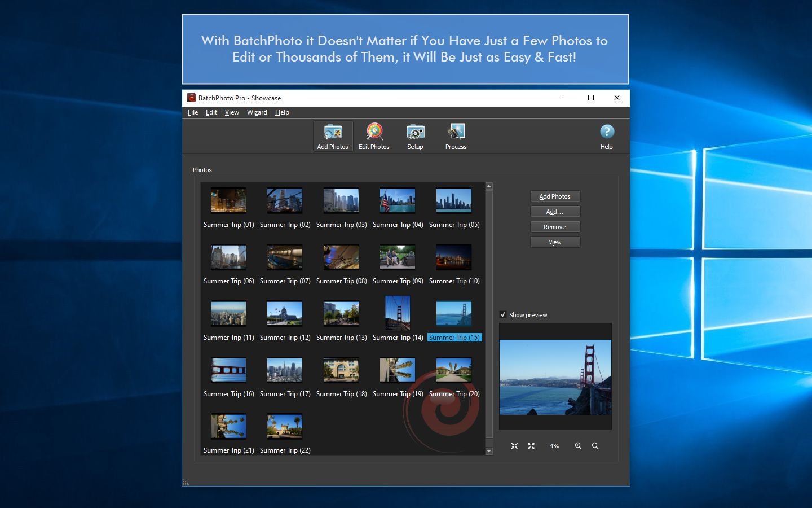Image resolution: width=812 pixels, height=508 pixels.
Task: Select the Summer Trip (12) thumbnail
Action: 285,313
